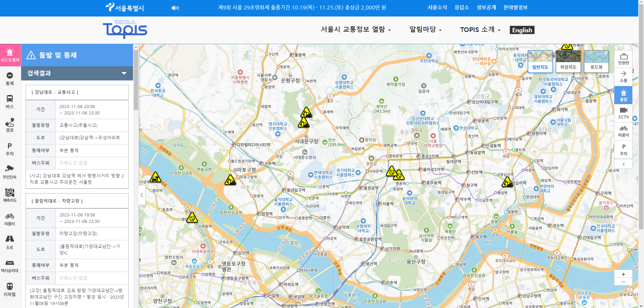Switch the site language to English

[522, 30]
